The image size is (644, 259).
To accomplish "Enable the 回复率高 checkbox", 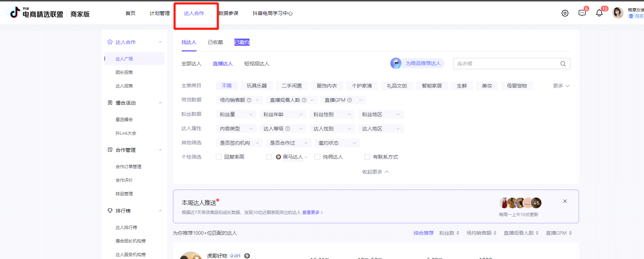I will click(x=219, y=157).
